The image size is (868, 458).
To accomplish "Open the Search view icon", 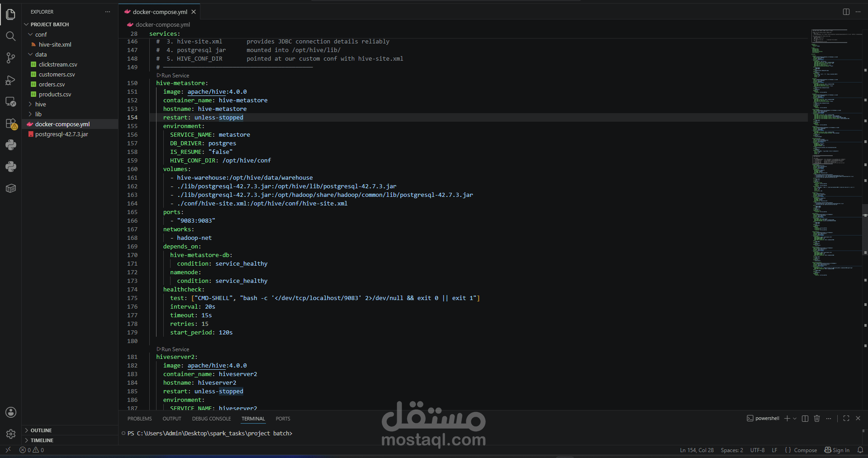I will 11,36.
